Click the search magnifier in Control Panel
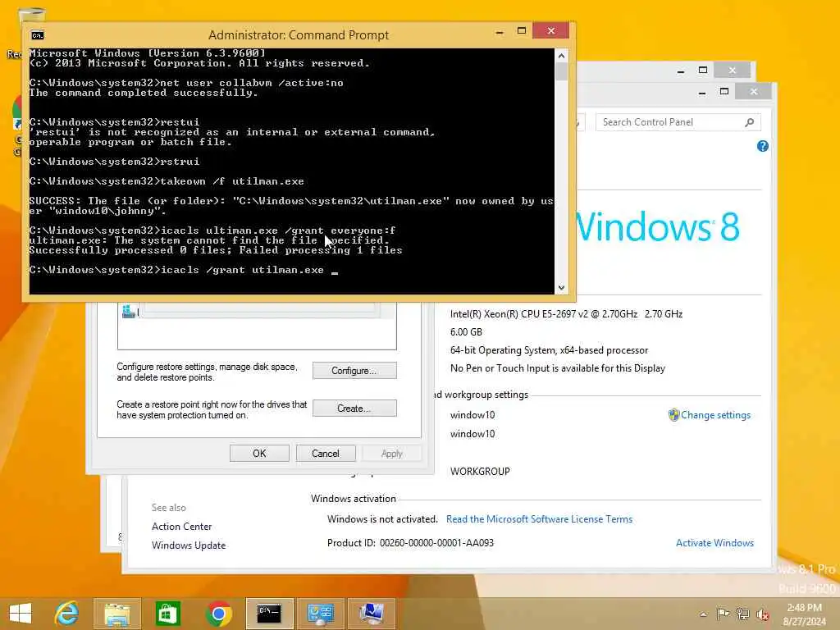Viewport: 840px width, 630px height. point(750,123)
